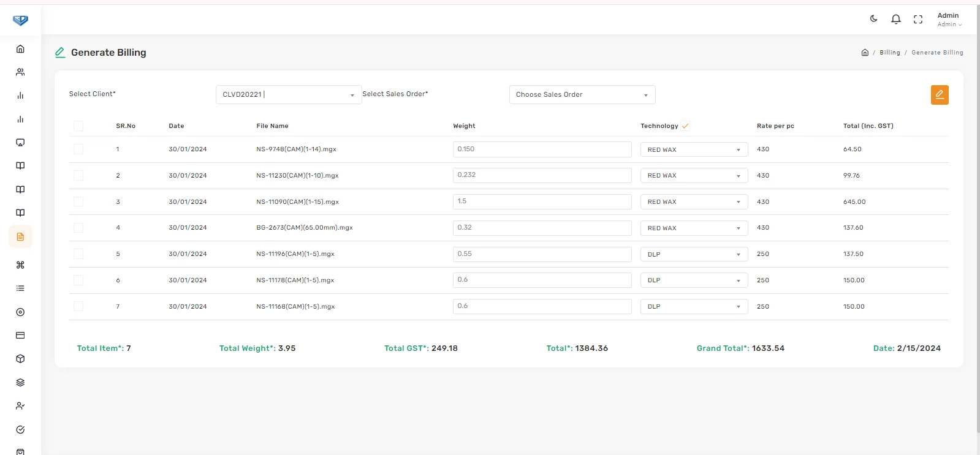Click the breadcrumb home icon
The image size is (980, 455).
coord(865,53)
